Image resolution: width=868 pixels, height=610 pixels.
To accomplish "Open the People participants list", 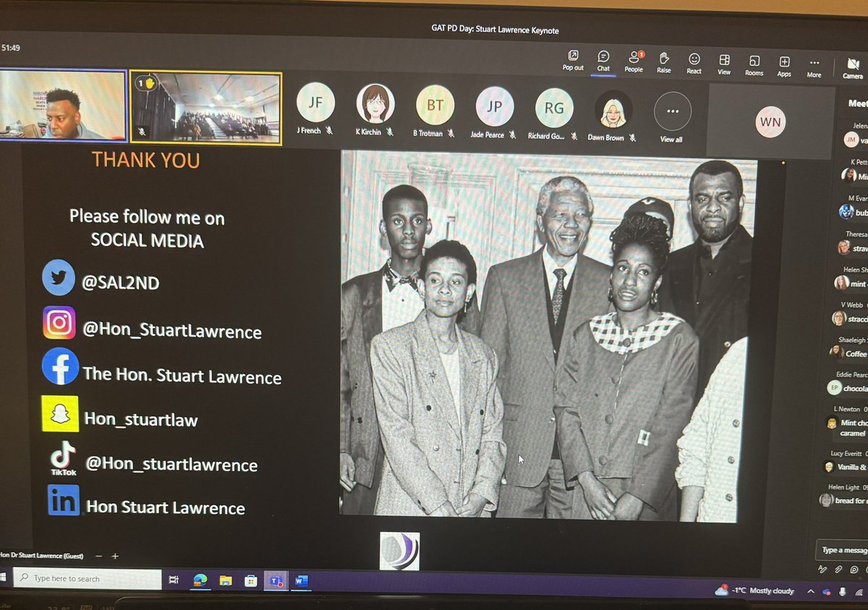I will (634, 61).
